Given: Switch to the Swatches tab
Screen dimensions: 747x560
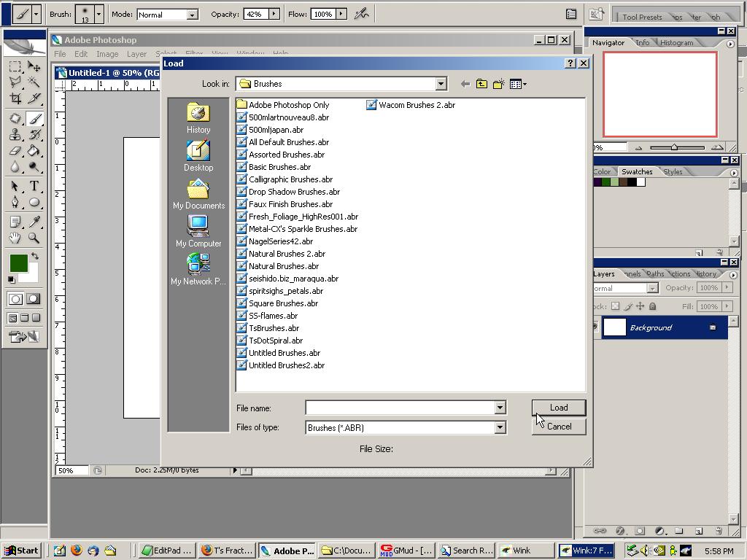Looking at the screenshot, I should click(x=638, y=171).
